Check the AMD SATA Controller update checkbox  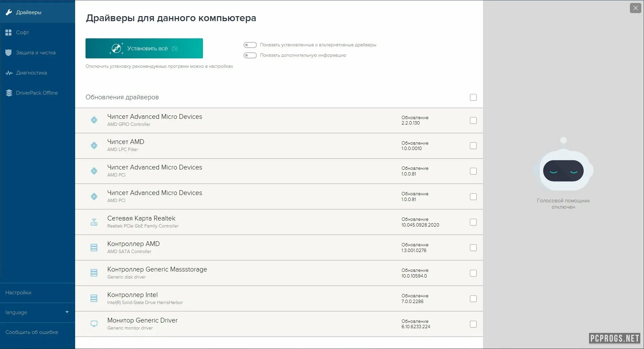tap(474, 248)
